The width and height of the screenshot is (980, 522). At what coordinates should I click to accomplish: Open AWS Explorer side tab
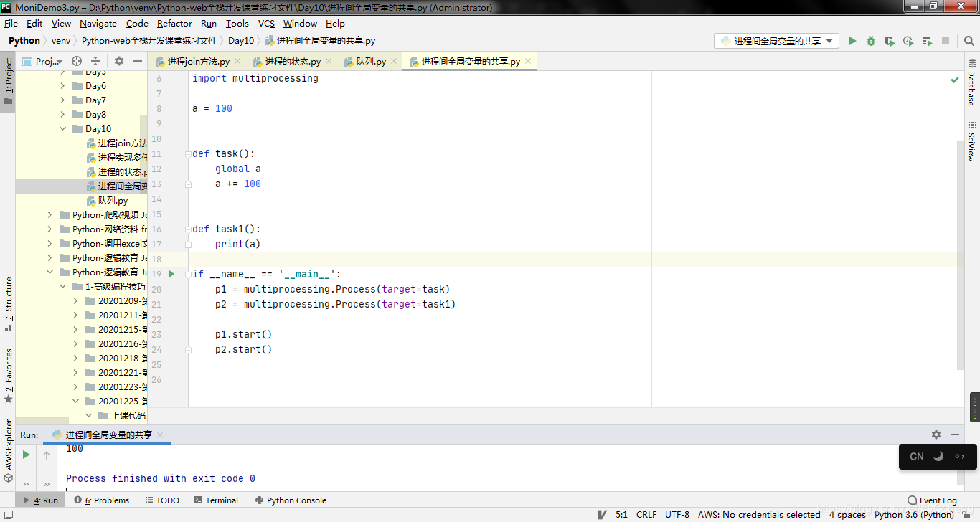click(x=9, y=450)
